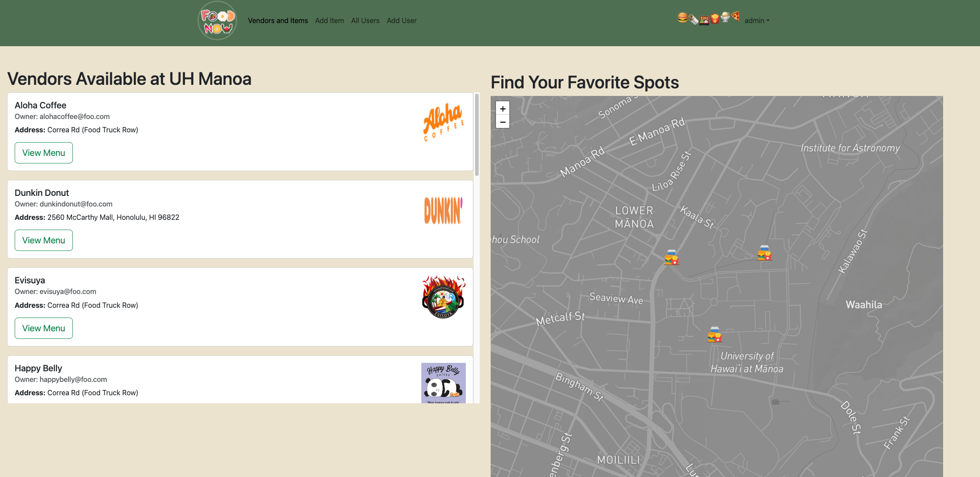Image resolution: width=980 pixels, height=477 pixels.
Task: Click the Food Now logo
Action: (x=217, y=20)
